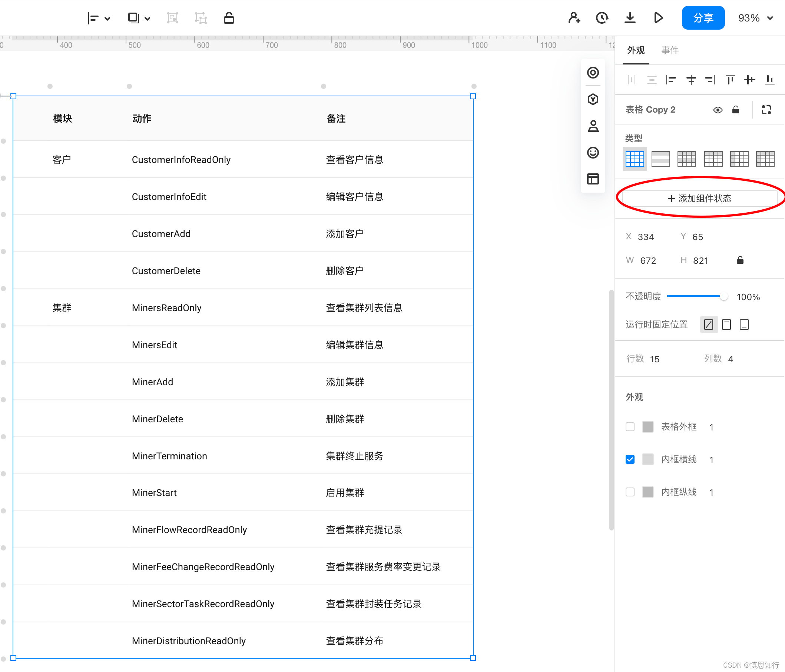The image size is (785, 672).
Task: Uncheck the 内框横线 checkbox
Action: 630,459
